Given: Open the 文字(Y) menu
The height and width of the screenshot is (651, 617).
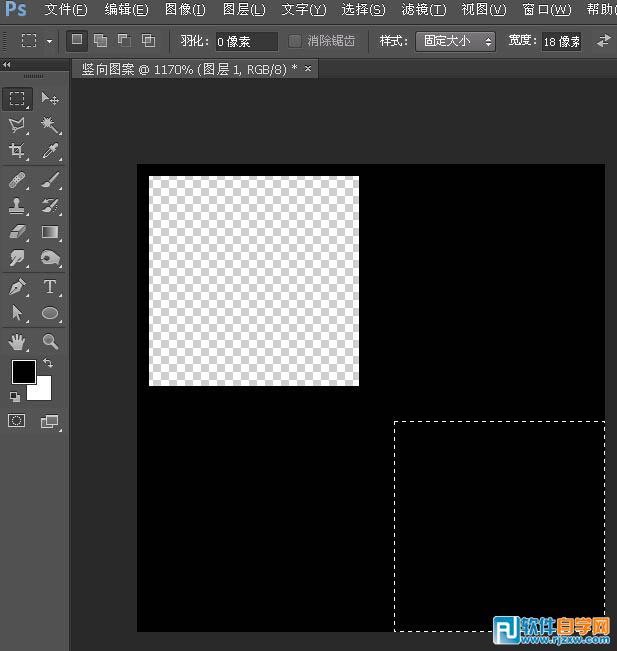Looking at the screenshot, I should pos(304,9).
